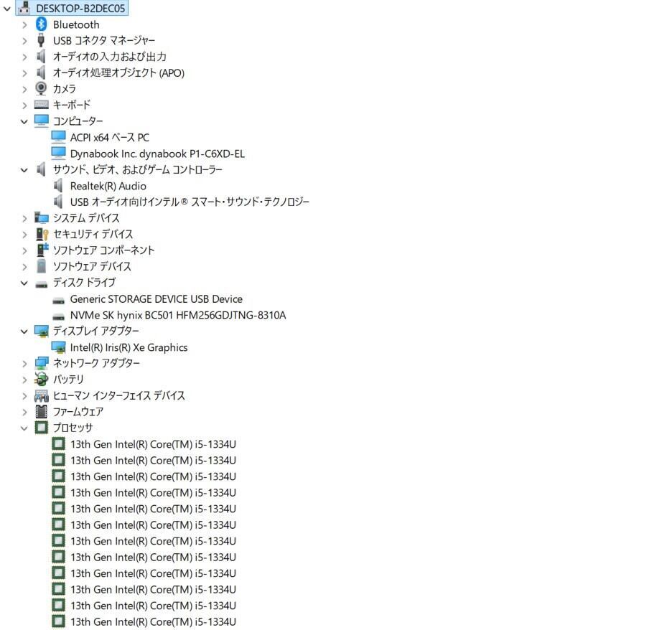Select Realtek(R) Audio device
Image resolution: width=672 pixels, height=630 pixels.
coord(108,187)
